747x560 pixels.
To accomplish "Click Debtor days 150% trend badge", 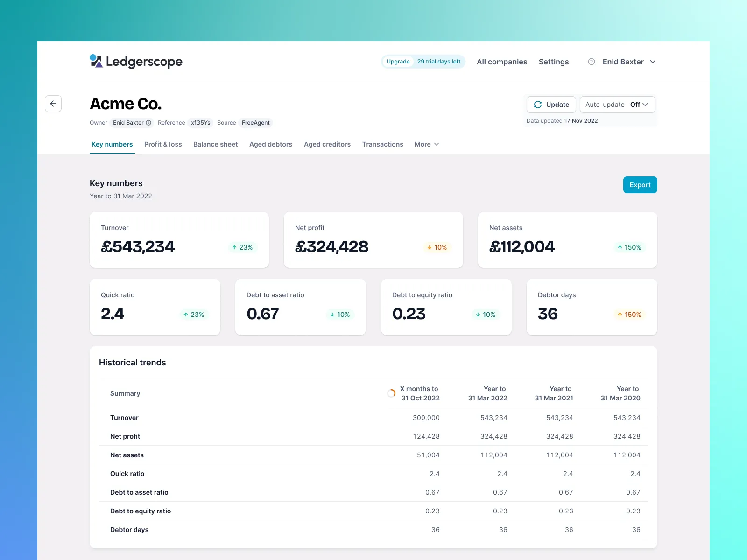I will (x=629, y=315).
